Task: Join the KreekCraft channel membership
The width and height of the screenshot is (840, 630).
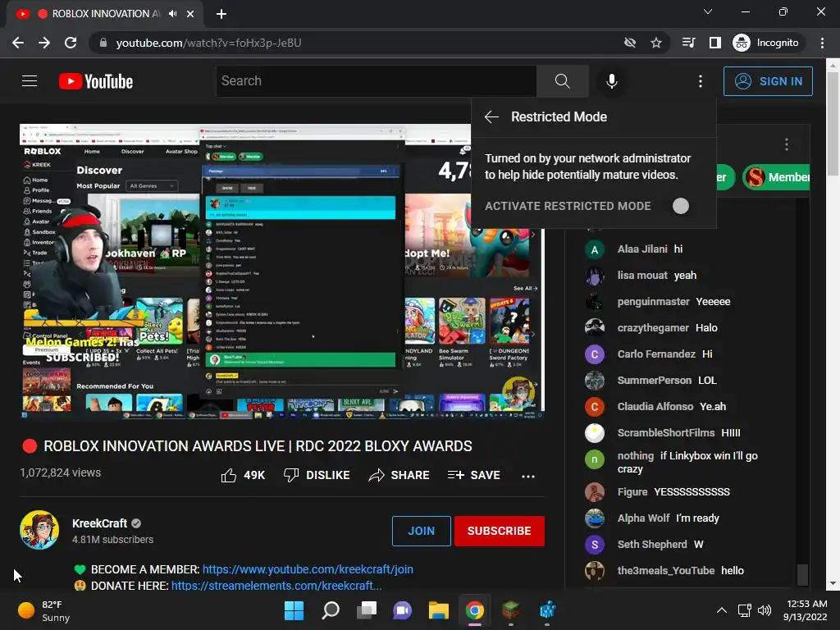Action: [421, 531]
